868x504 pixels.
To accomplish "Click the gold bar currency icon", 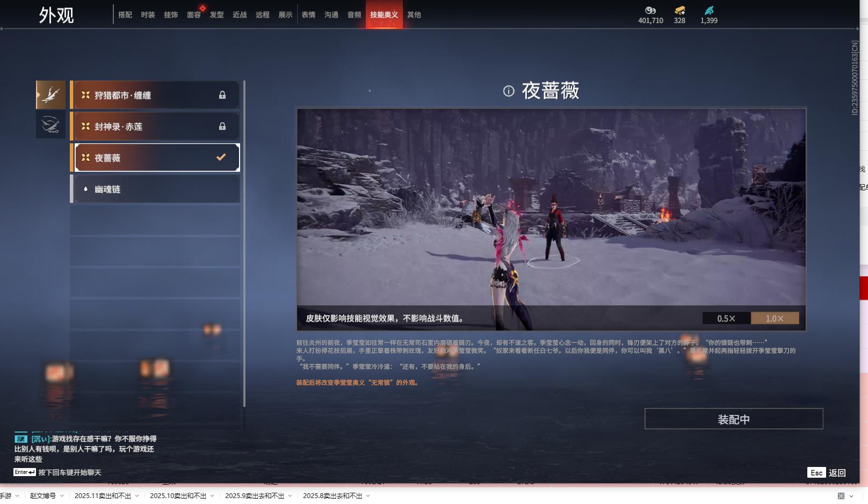I will click(x=679, y=10).
